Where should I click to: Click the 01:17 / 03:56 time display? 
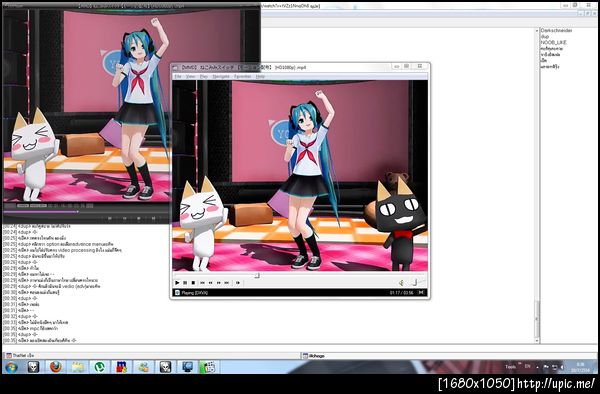(x=401, y=293)
